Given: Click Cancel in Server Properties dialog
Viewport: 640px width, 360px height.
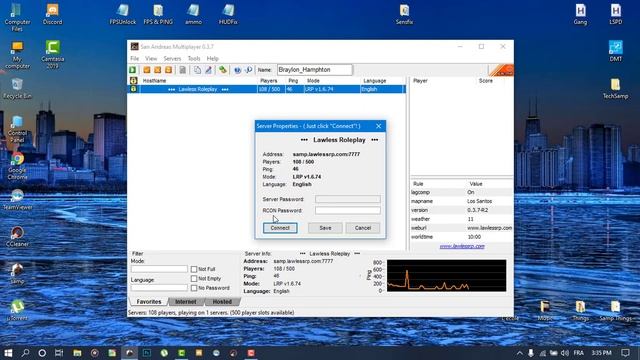Looking at the screenshot, I should (x=363, y=228).
